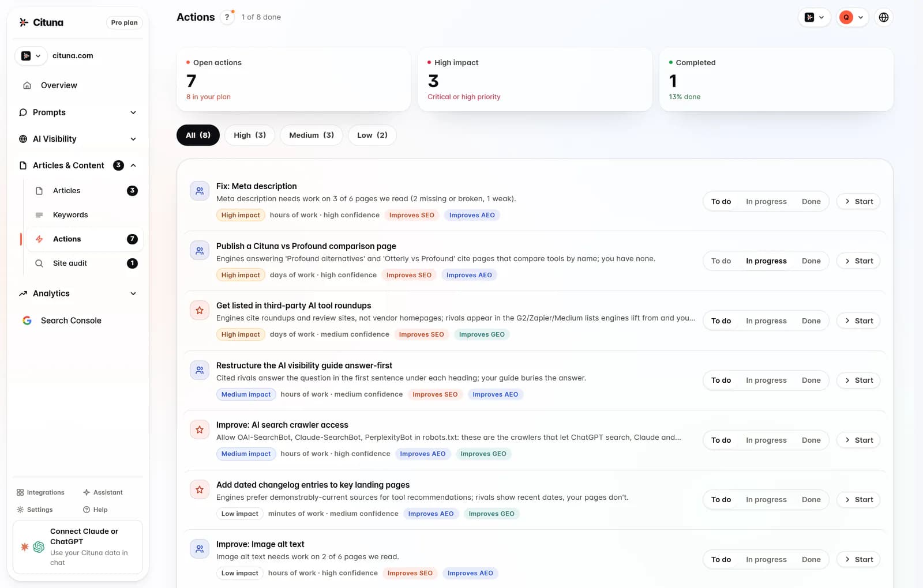The width and height of the screenshot is (923, 588).
Task: Click star icon beside Add dated changelog entries
Action: coord(200,489)
